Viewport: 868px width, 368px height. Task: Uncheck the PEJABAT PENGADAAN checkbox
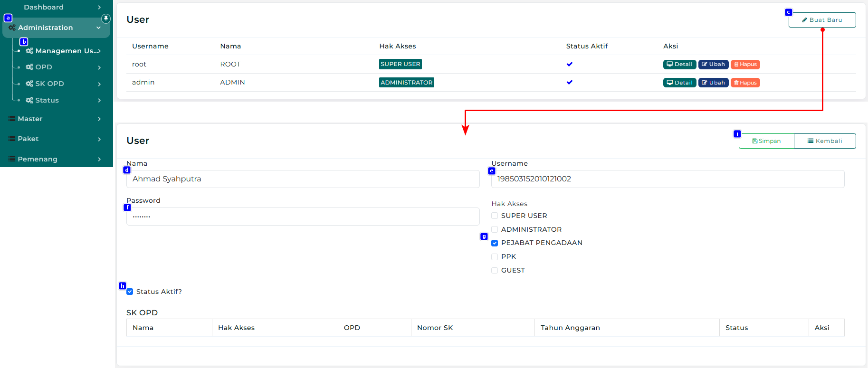[x=495, y=243]
